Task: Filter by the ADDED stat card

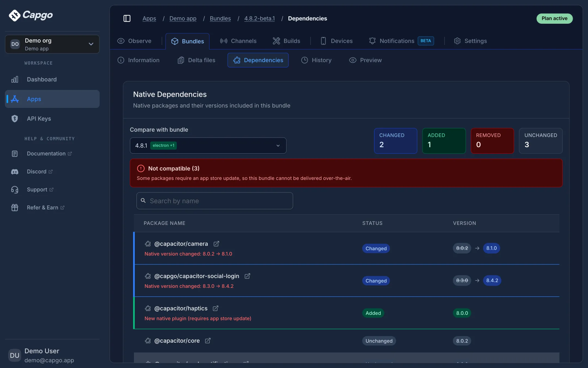Action: coord(444,141)
